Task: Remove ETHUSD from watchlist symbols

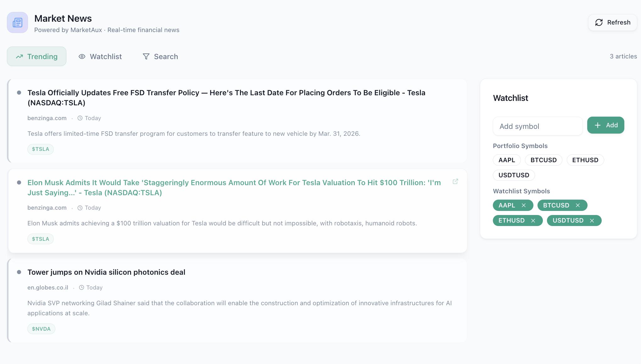Action: [533, 221]
